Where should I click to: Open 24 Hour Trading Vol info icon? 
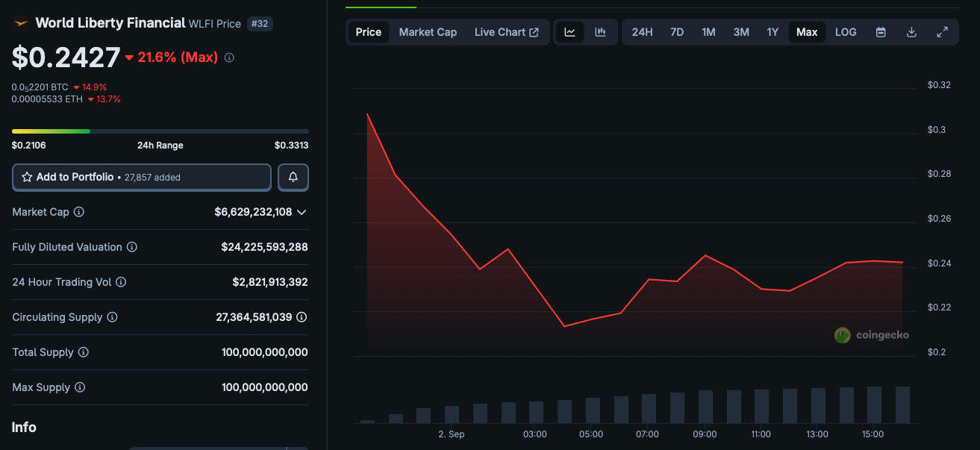pyautogui.click(x=121, y=282)
